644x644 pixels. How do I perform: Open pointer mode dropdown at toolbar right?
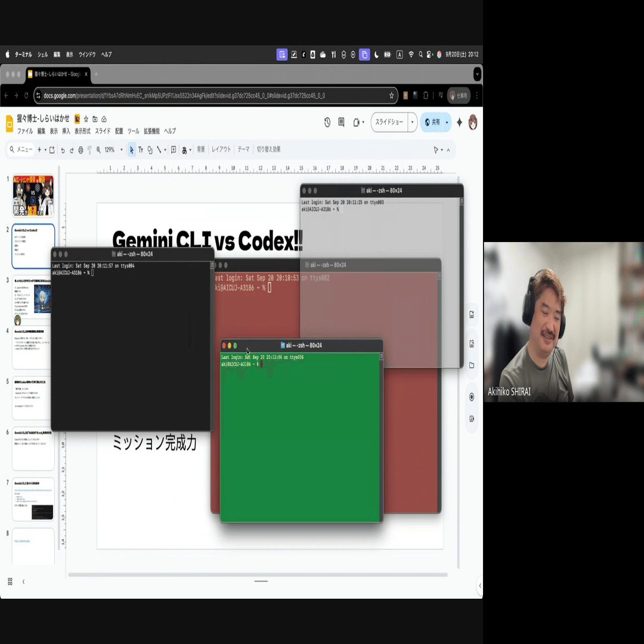coord(442,150)
